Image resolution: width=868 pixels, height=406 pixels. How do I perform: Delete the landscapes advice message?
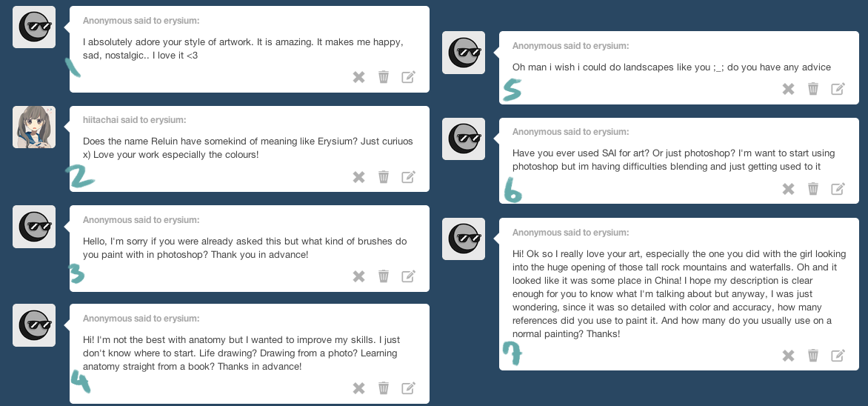click(x=813, y=89)
